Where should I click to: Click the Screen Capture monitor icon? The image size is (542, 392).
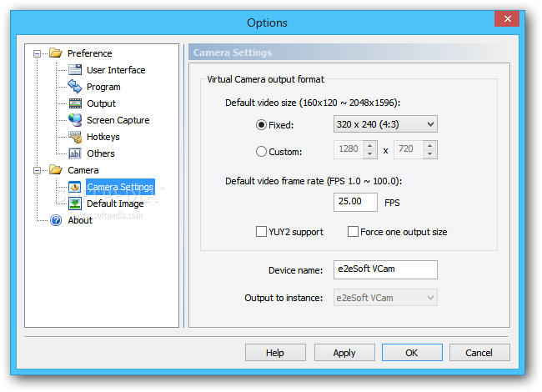tap(75, 120)
